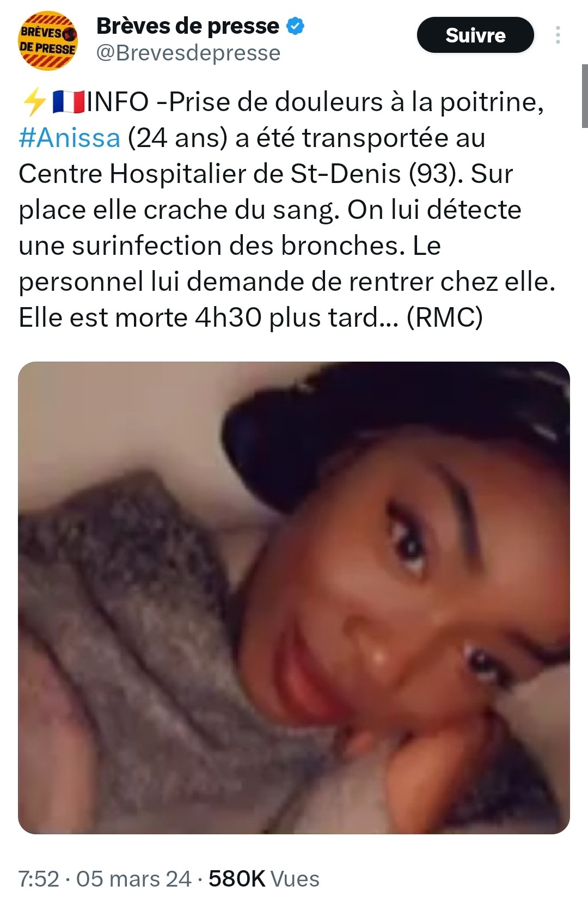588x904 pixels.
Task: Open the @Brevesdepresse handle
Action: (x=188, y=53)
